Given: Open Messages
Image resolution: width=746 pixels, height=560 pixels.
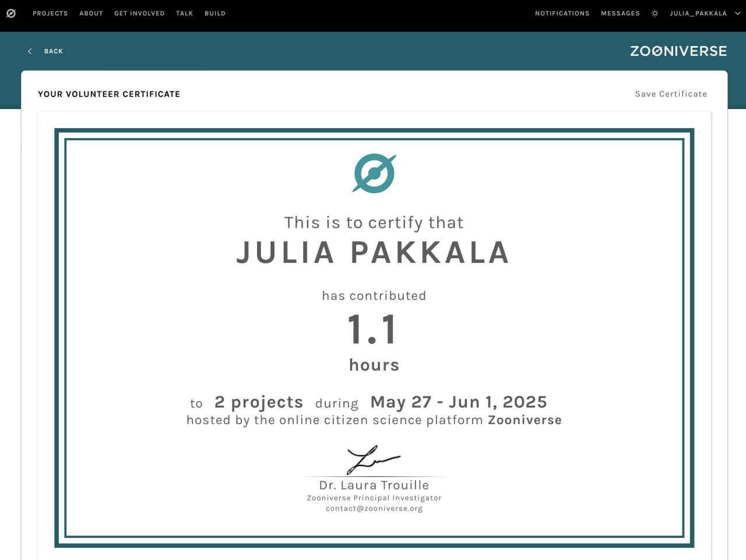Looking at the screenshot, I should [620, 13].
